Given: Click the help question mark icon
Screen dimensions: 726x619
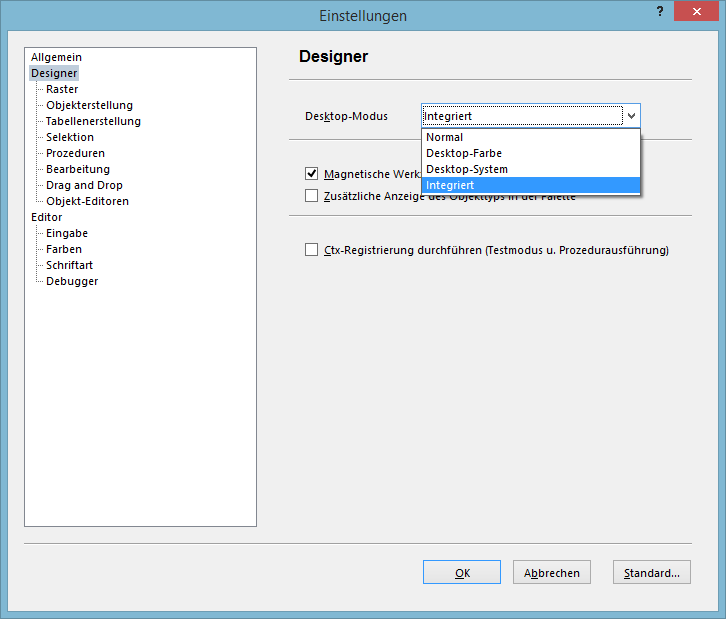Looking at the screenshot, I should pyautogui.click(x=660, y=11).
